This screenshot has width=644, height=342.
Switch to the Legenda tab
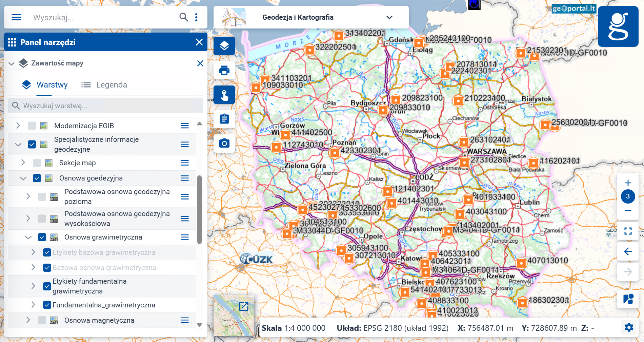tap(104, 85)
